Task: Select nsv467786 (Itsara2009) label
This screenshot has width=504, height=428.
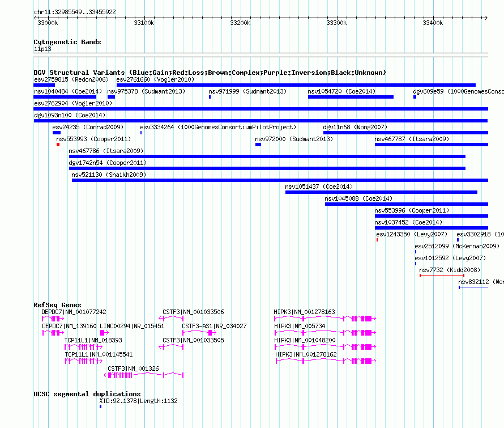Action: pyautogui.click(x=106, y=151)
